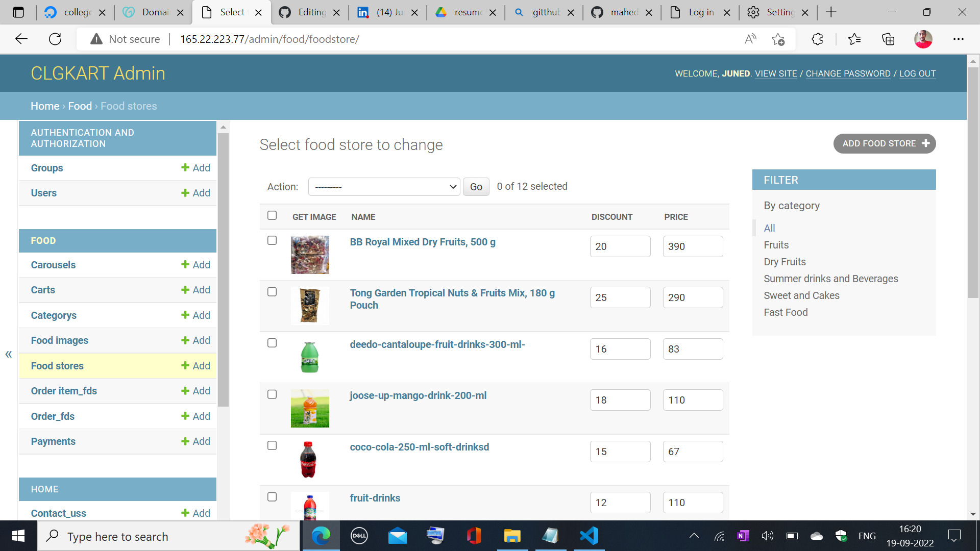Open the LOG OUT link
Screen dimensions: 980x551
(x=917, y=73)
